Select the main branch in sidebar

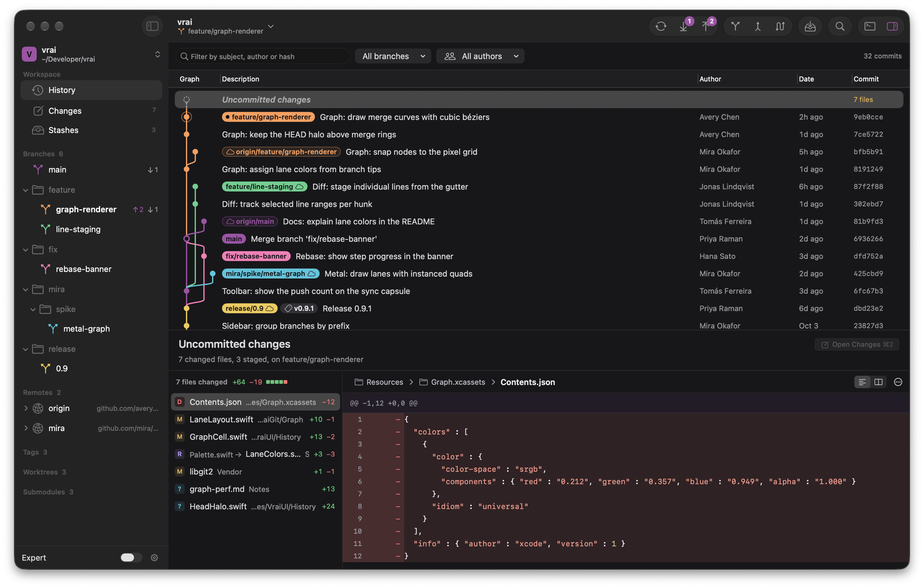pyautogui.click(x=91, y=170)
